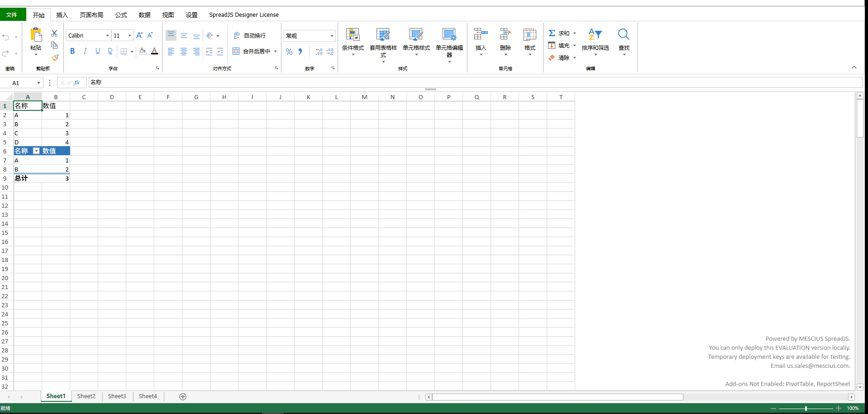Toggle Wrap Text (自动换行)

tap(250, 35)
